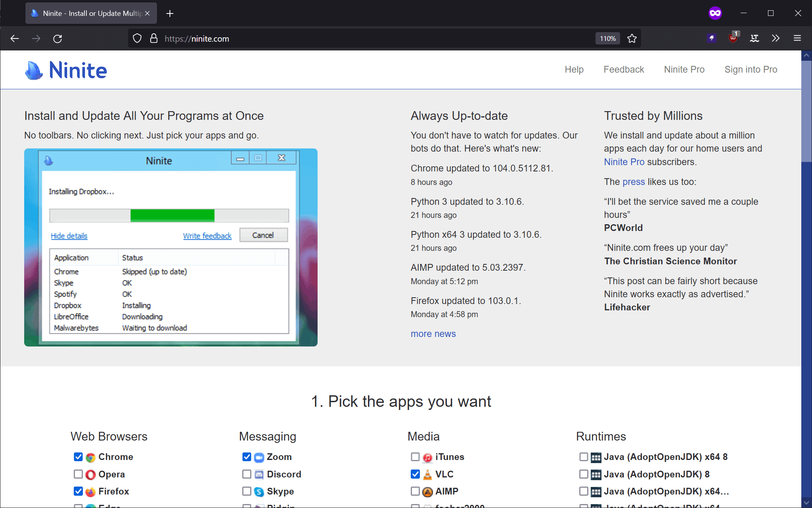Click Sign into Pro
812x508 pixels.
pos(751,69)
